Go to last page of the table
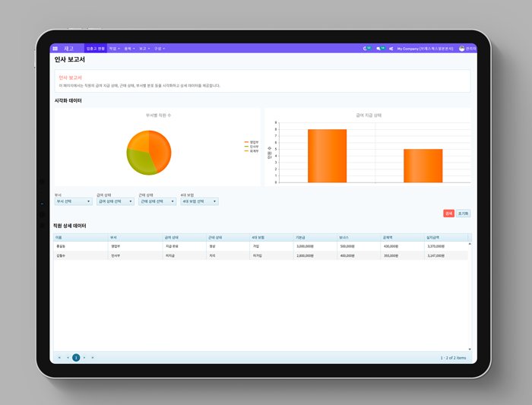 93,357
